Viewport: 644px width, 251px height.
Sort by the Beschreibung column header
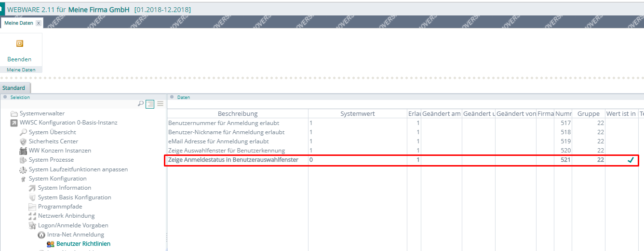point(238,113)
